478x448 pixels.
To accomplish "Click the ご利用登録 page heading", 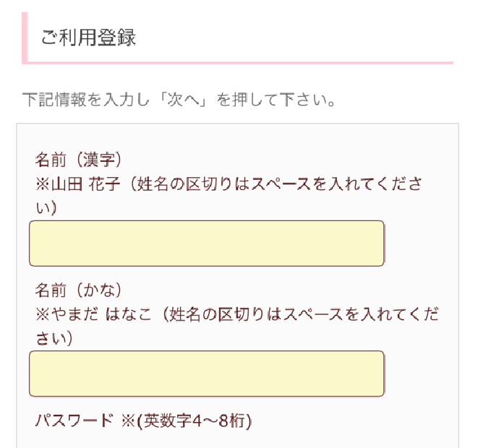I will [88, 38].
